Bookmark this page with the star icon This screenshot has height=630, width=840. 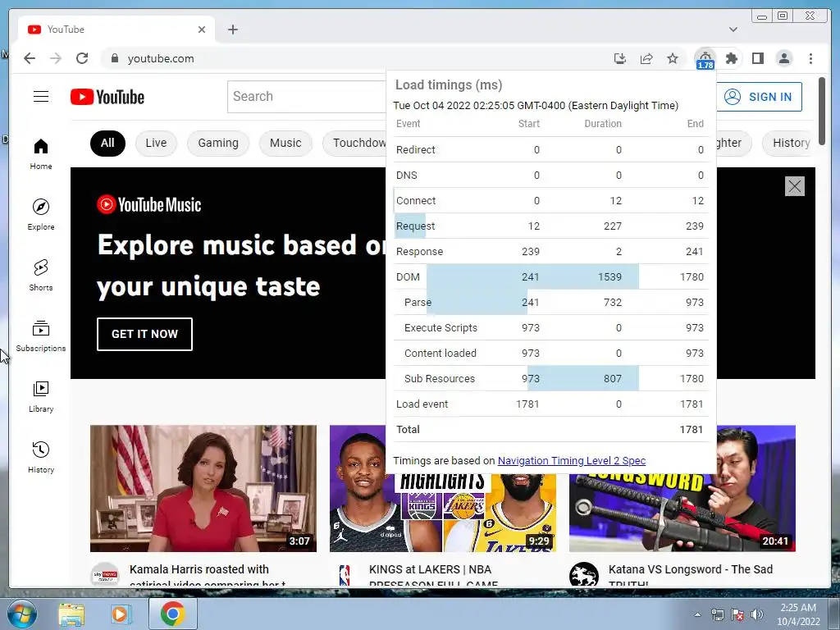[673, 58]
